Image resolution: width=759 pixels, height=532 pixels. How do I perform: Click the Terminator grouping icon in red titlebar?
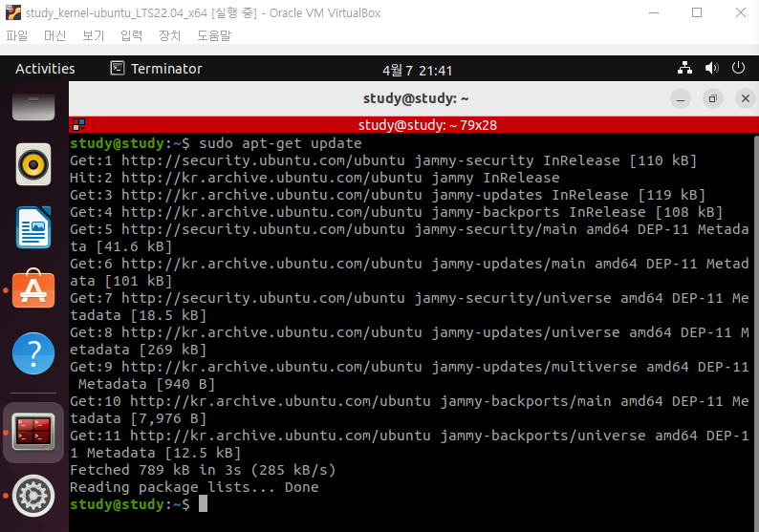79,125
